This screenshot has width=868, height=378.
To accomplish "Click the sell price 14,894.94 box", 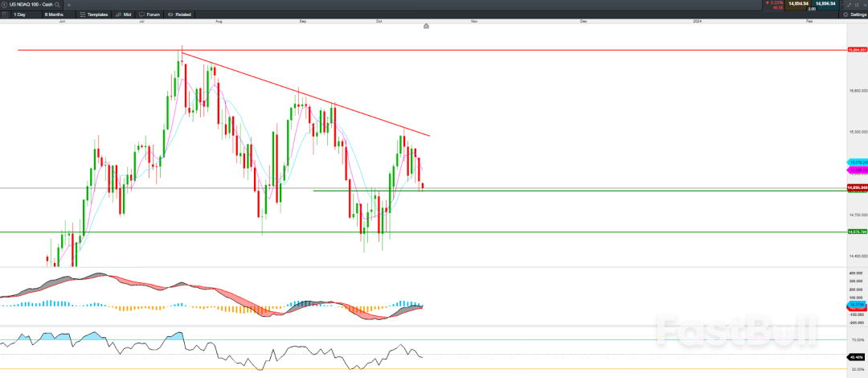I will 797,4.
